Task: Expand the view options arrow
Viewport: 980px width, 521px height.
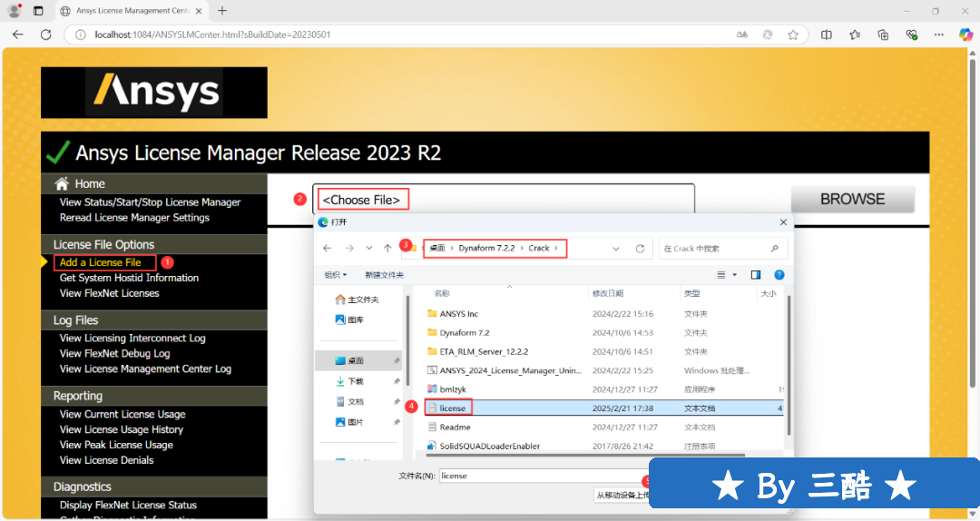Action: click(x=734, y=275)
